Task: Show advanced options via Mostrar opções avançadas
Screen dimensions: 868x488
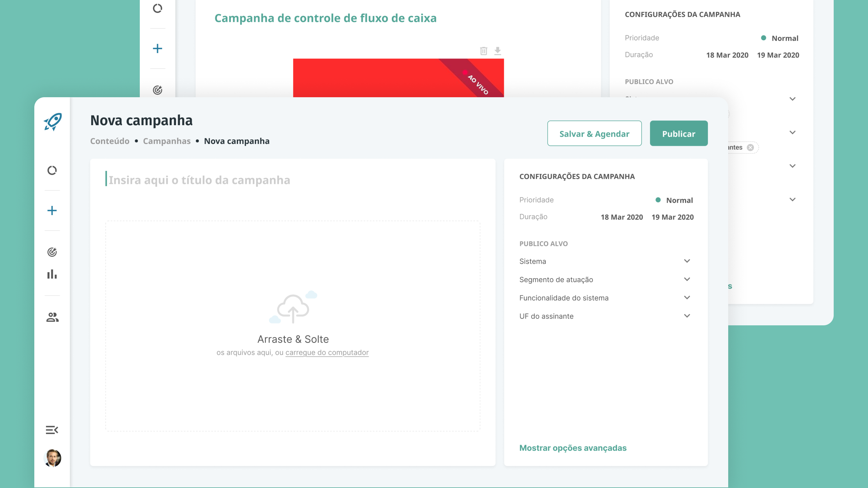Action: click(573, 448)
